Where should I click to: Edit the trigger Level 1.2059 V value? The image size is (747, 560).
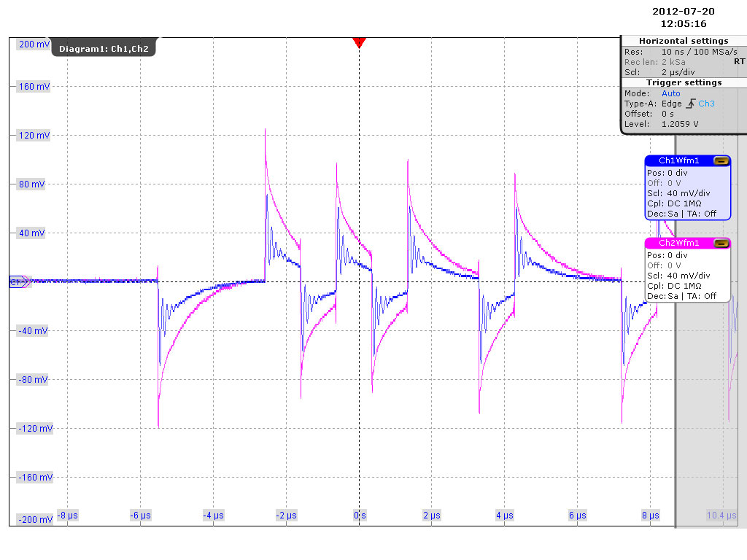[x=680, y=124]
